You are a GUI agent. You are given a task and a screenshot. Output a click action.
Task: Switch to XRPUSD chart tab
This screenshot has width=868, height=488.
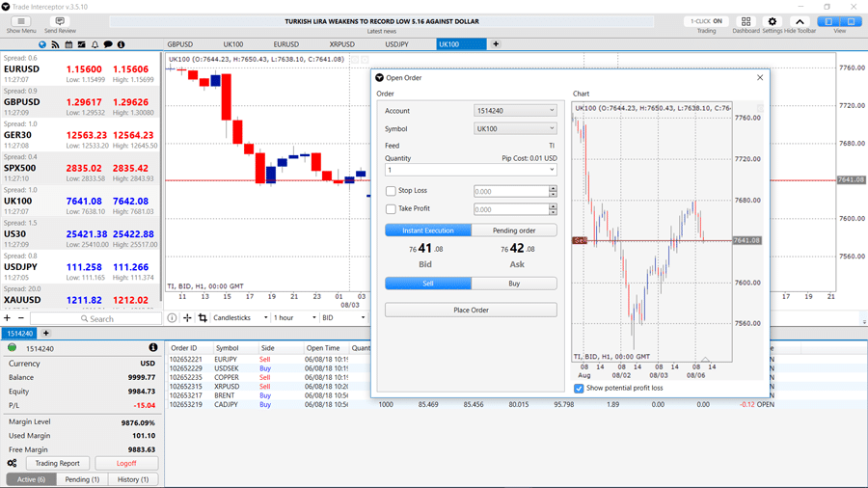pyautogui.click(x=342, y=44)
